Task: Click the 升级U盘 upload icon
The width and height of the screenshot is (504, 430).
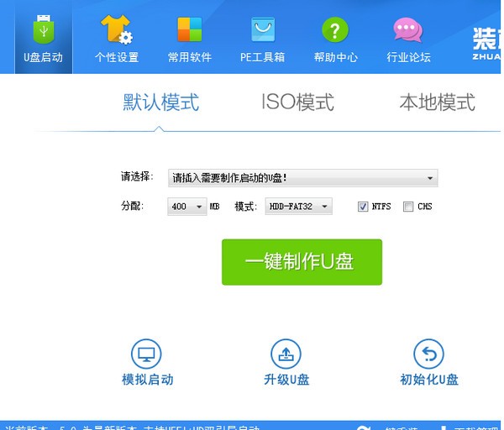Action: (286, 354)
